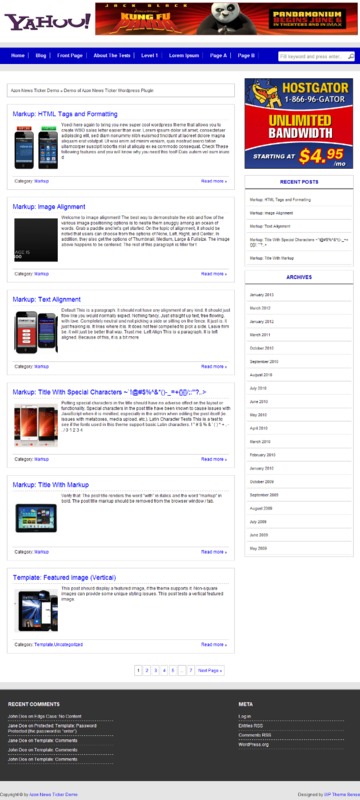This screenshot has width=360, height=800.
Task: Open Log in link under Meta
Action: [x=245, y=716]
